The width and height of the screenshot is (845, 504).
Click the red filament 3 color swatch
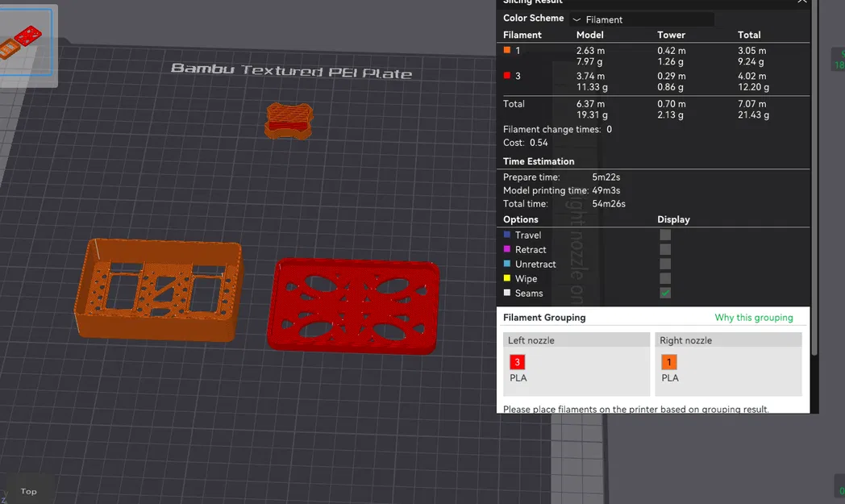tap(506, 76)
